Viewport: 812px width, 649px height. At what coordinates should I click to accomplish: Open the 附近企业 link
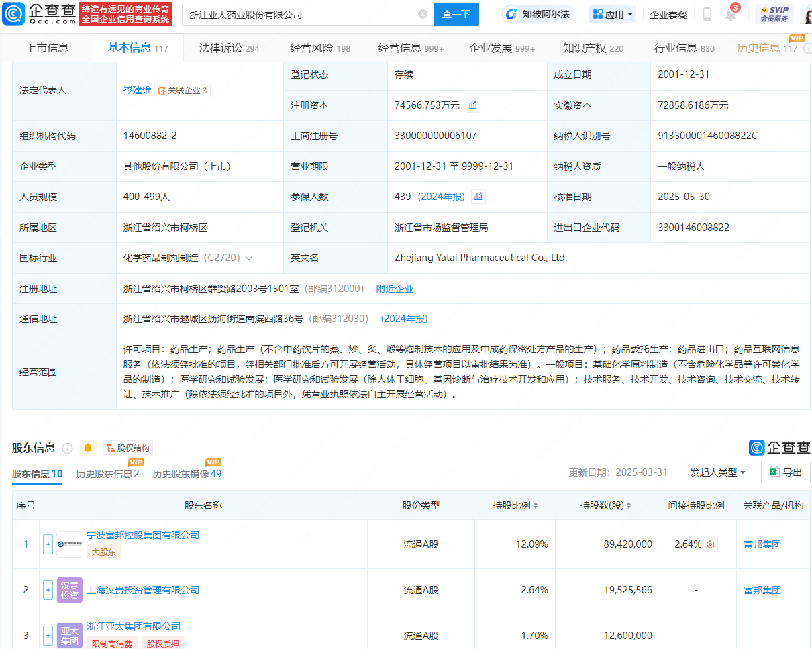tap(395, 289)
